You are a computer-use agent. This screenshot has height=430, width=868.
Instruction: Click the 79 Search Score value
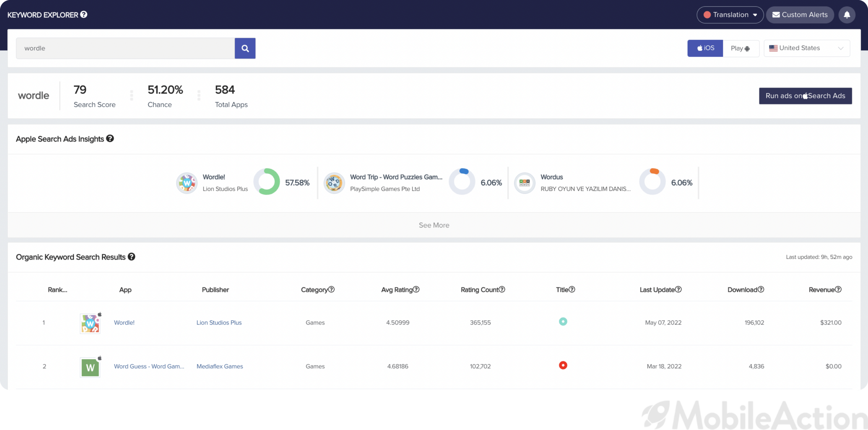(80, 90)
